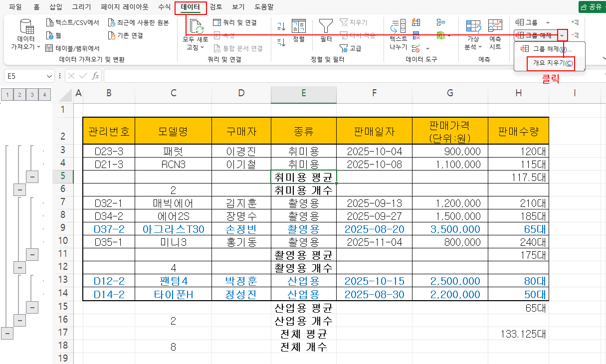Expand the 데이터 가져오기 (Get Data) dropdown
606x364 pixels.
point(26,47)
